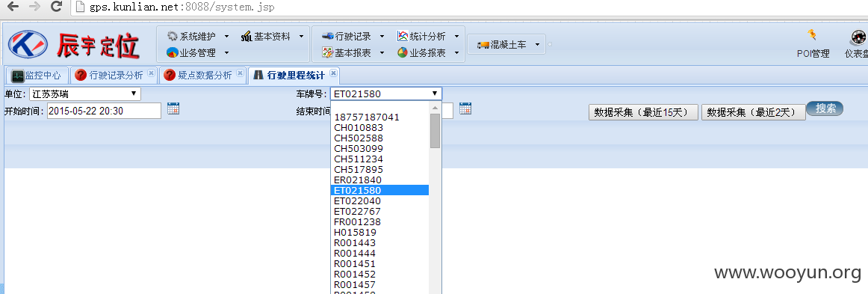Click the 业务管理 pie icon
868x294 pixels.
[172, 52]
